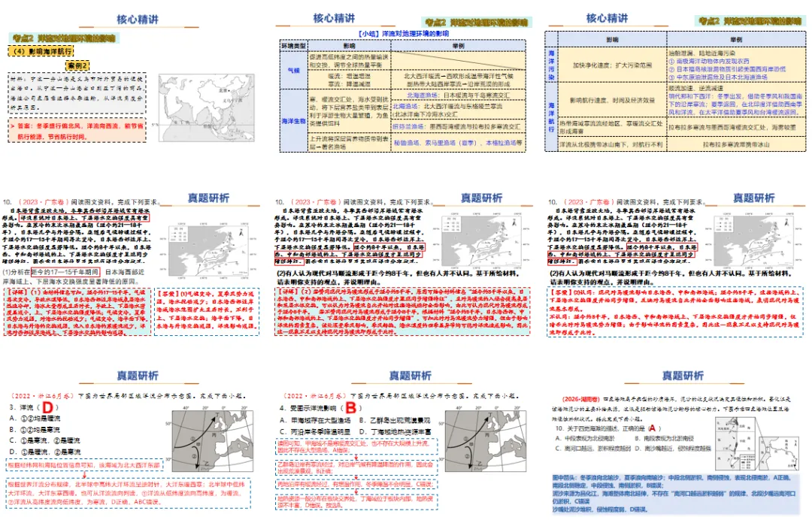
Task: Click the (2026·湖南卷) source tag
Action: [x=581, y=400]
